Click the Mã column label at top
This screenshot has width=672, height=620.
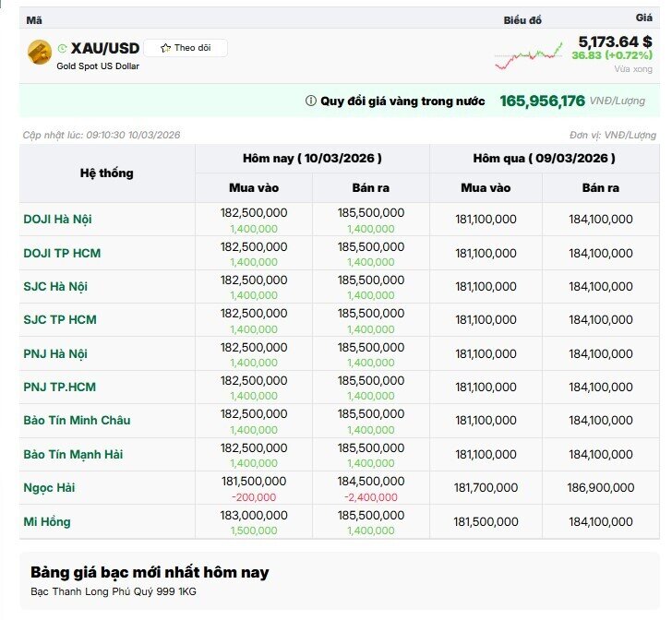[34, 20]
